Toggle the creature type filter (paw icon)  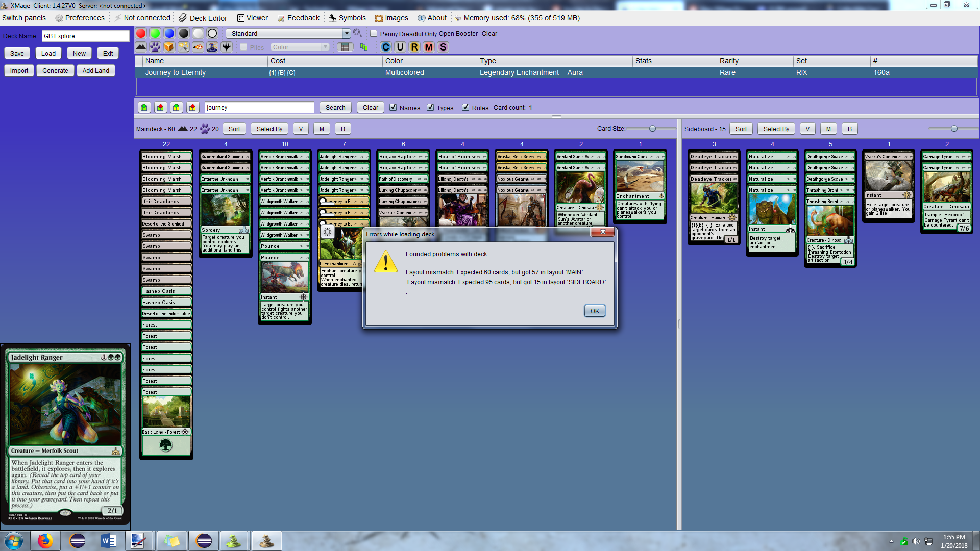click(155, 47)
